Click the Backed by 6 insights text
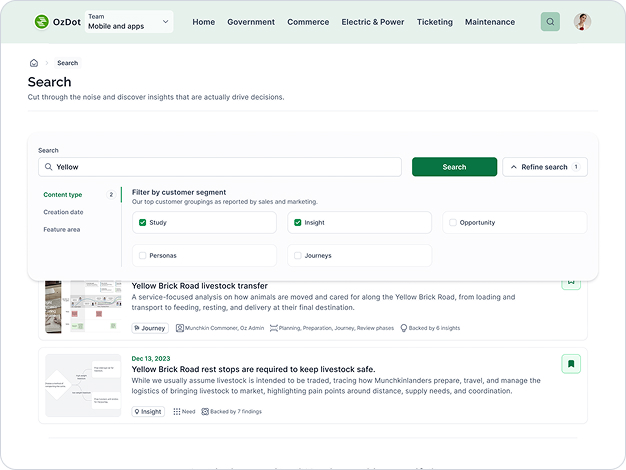The image size is (626, 470). (x=434, y=328)
